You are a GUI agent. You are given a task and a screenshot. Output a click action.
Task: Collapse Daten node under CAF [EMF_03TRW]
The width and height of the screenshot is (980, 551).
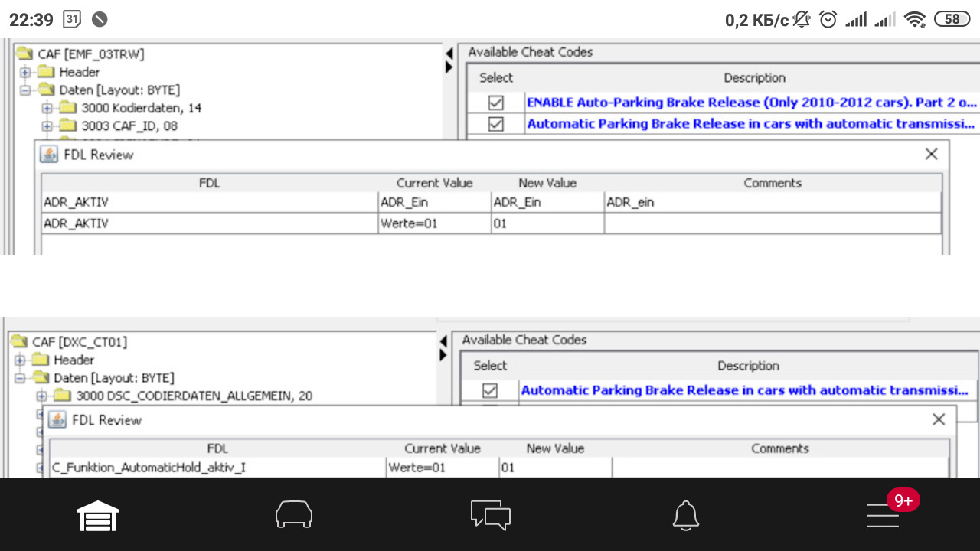pyautogui.click(x=25, y=90)
